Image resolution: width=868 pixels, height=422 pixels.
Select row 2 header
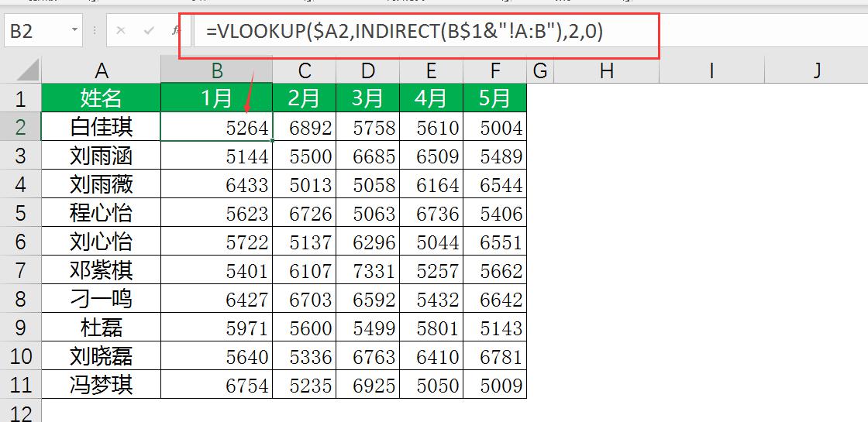pyautogui.click(x=20, y=127)
